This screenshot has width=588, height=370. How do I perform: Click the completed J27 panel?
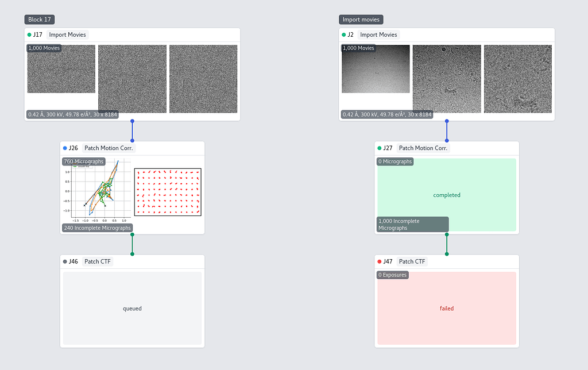pos(447,190)
